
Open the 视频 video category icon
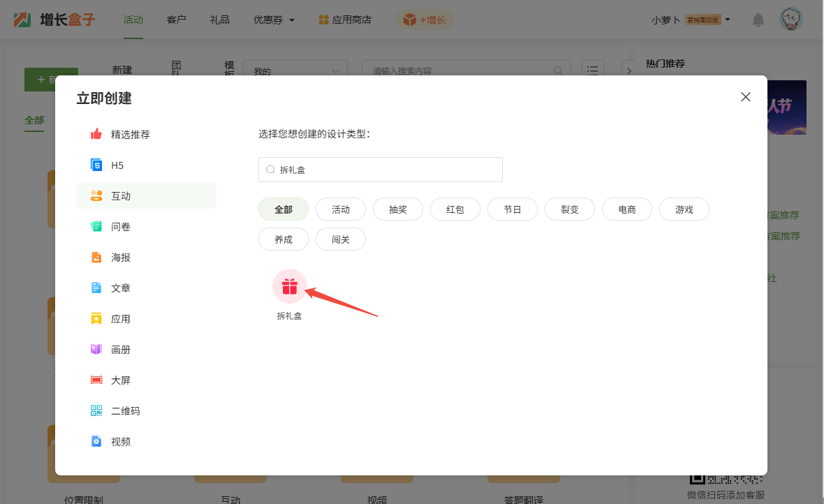(96, 441)
